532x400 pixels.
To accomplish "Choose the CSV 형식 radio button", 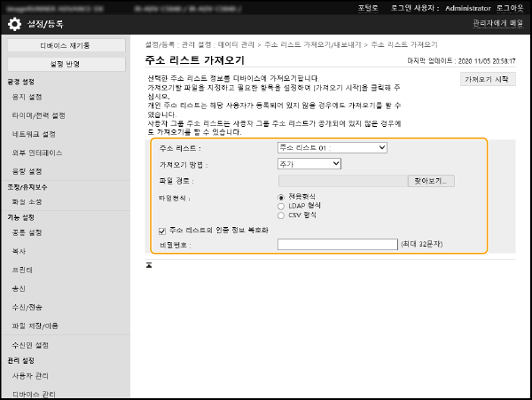I will (282, 215).
